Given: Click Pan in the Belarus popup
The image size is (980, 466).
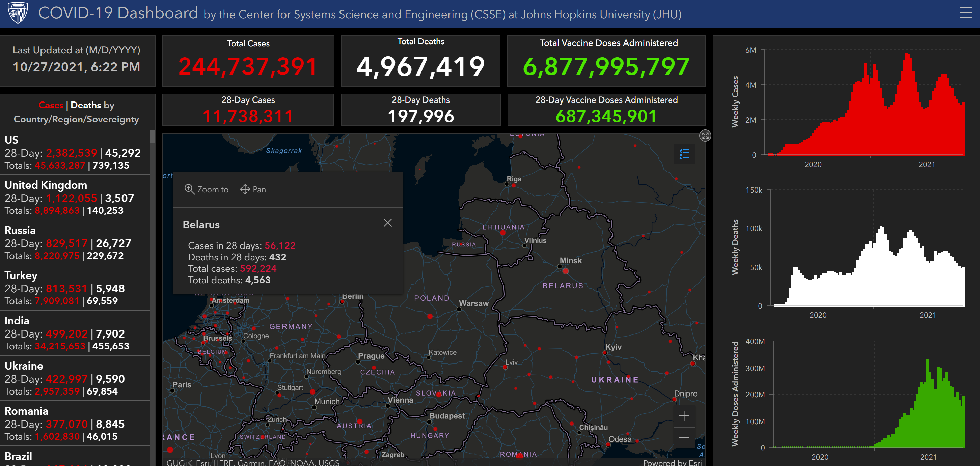Looking at the screenshot, I should 253,189.
